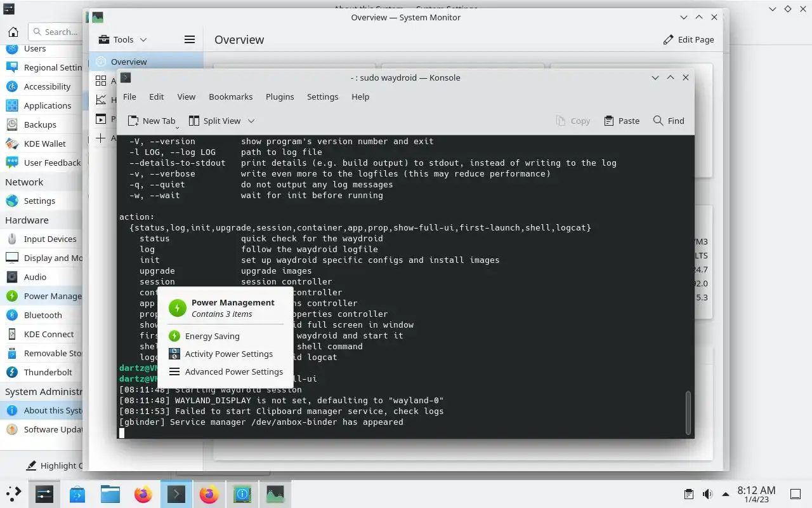This screenshot has width=812, height=508.
Task: Open Network Settings entry in sidebar
Action: click(42, 201)
